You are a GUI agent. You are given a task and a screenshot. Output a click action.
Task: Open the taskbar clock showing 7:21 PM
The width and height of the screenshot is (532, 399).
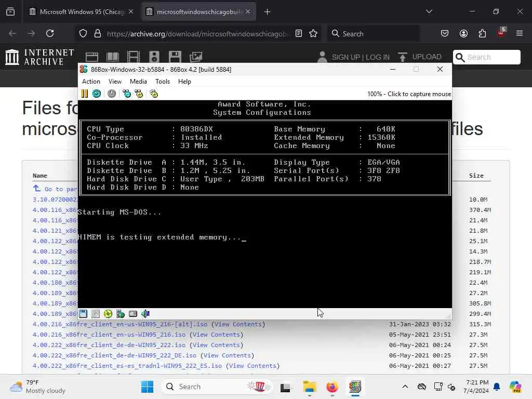[477, 387]
